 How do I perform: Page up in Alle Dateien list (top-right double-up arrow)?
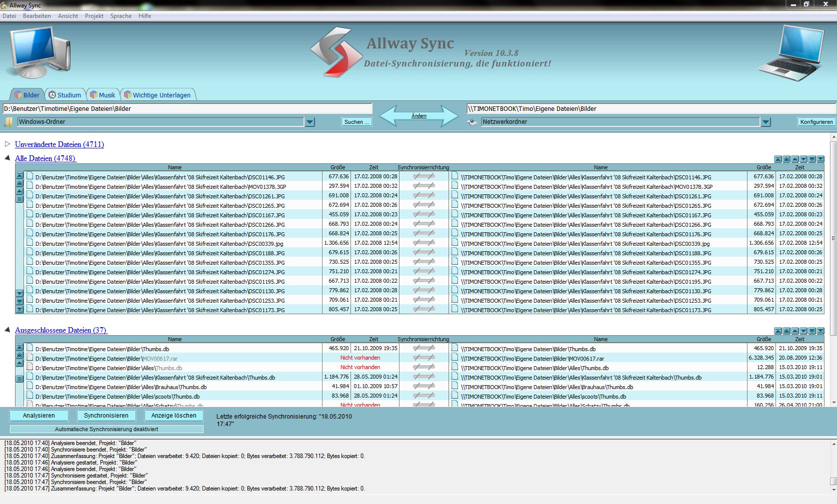point(786,159)
